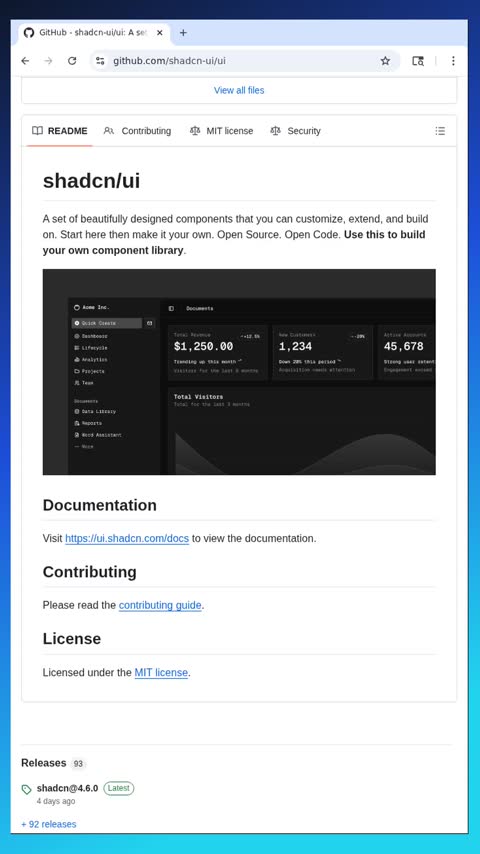Viewport: 480px width, 854px height.
Task: Click the + 92 releases link
Action: (48, 824)
